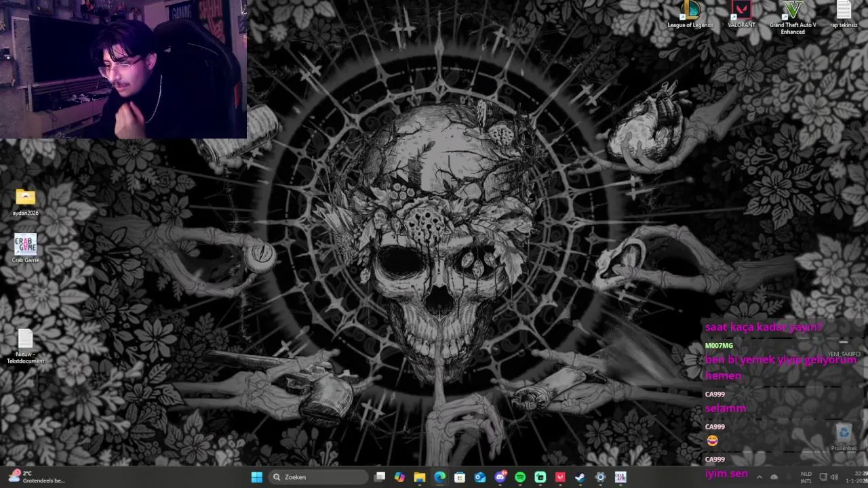Image resolution: width=868 pixels, height=488 pixels.
Task: Open the Crab Game taskbar icon
Action: tap(620, 477)
